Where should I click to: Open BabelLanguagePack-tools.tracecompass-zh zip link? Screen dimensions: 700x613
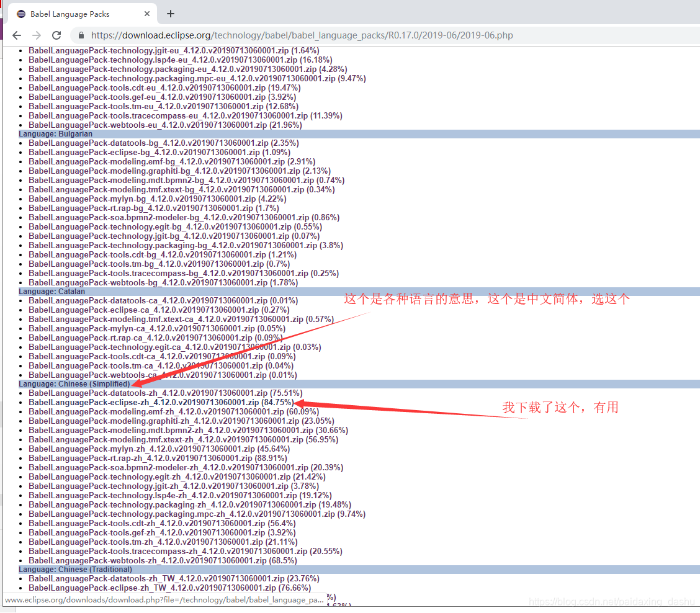186,552
